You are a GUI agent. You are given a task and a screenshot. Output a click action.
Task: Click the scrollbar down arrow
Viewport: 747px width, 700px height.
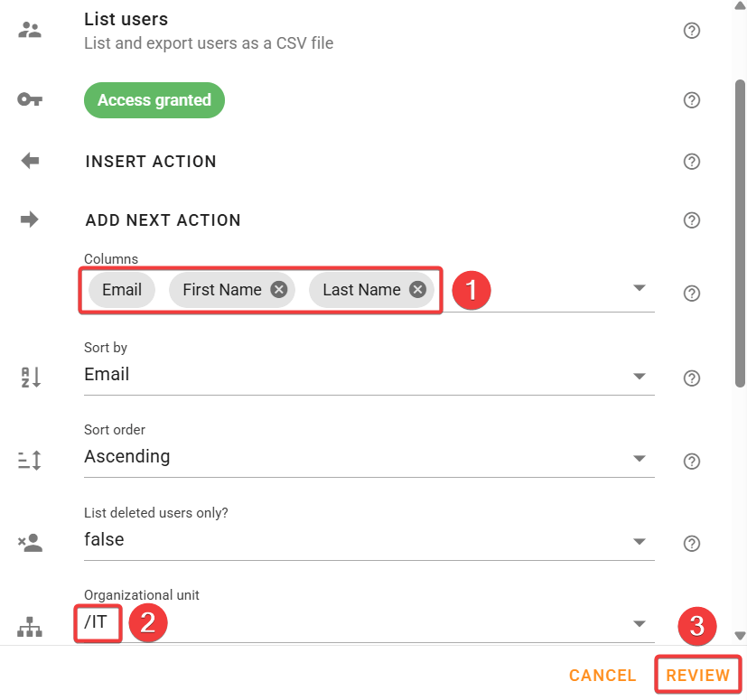740,636
